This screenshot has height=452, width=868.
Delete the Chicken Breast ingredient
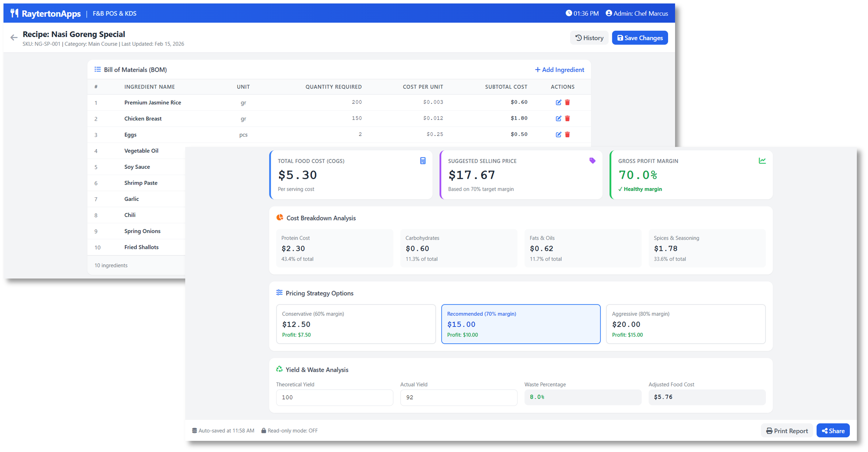click(x=567, y=118)
